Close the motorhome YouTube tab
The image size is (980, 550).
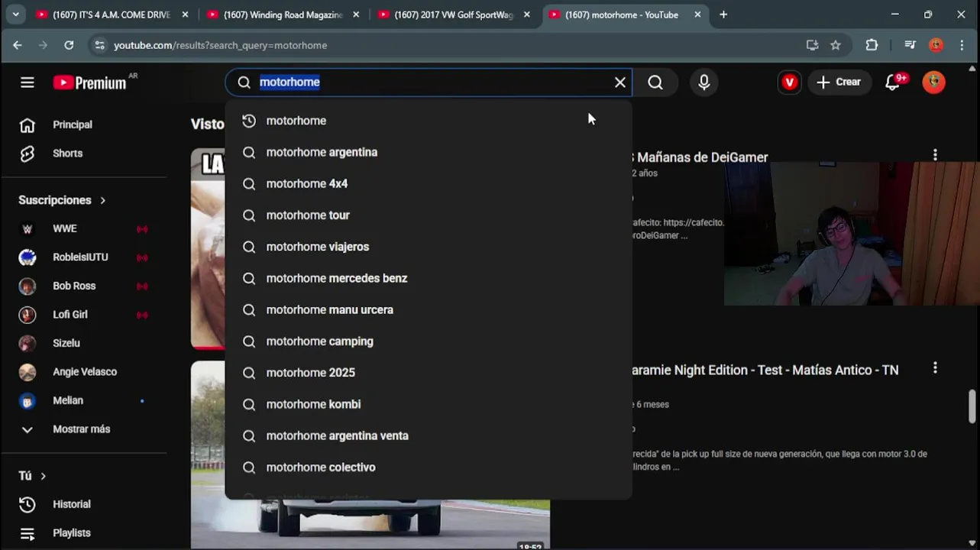[x=697, y=15]
